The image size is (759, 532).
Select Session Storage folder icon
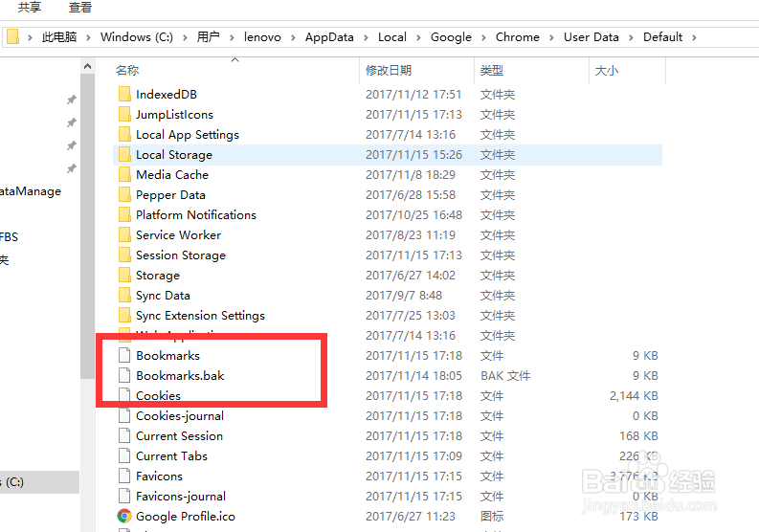[124, 255]
